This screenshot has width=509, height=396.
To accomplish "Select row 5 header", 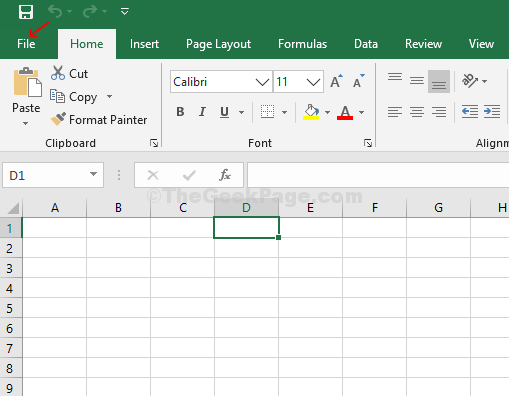I will 11,308.
